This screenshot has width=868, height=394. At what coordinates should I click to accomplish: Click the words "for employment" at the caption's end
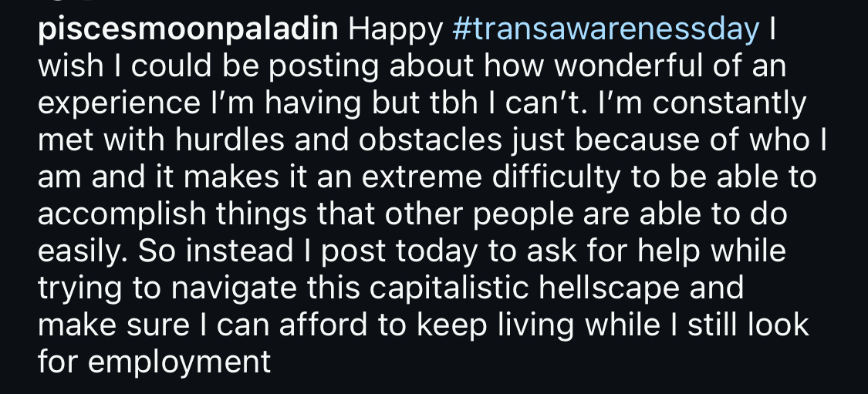(154, 361)
